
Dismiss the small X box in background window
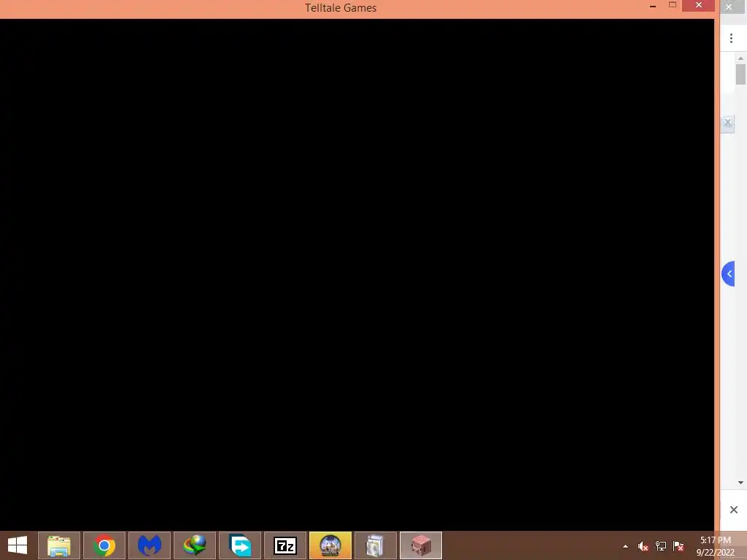tap(727, 122)
